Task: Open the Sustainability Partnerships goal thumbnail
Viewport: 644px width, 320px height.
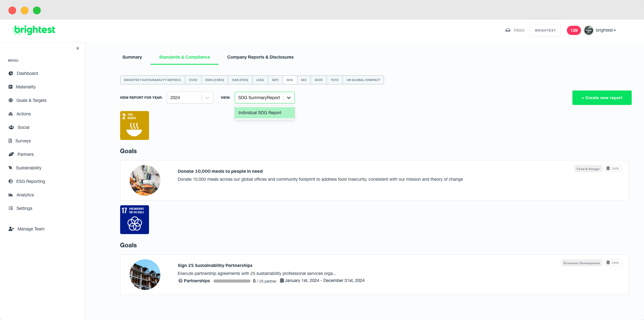Action: coord(145,275)
